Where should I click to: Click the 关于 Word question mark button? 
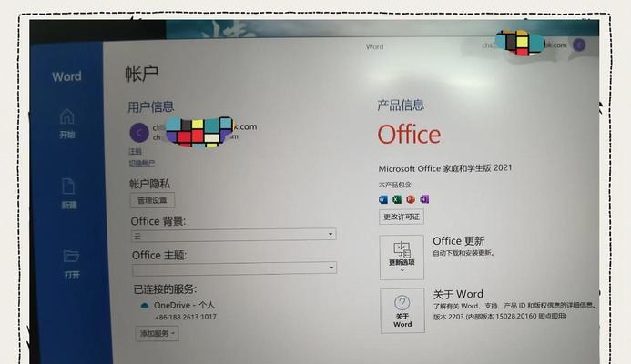[402, 310]
